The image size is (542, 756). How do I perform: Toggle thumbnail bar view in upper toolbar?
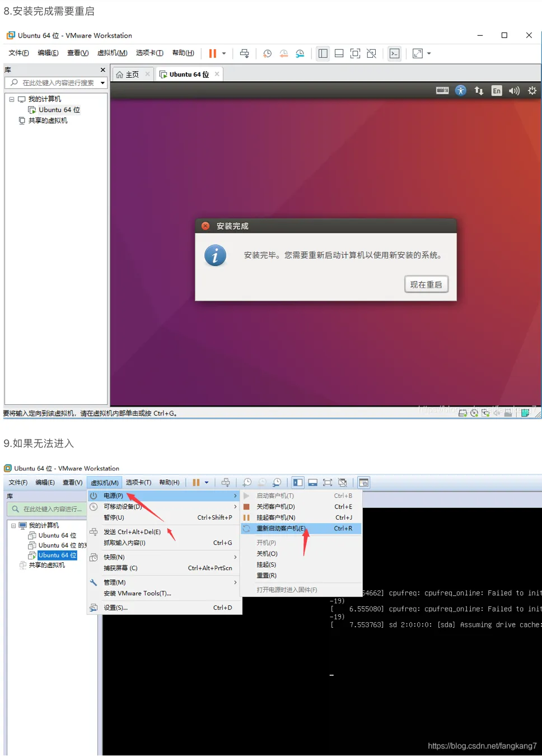(339, 53)
